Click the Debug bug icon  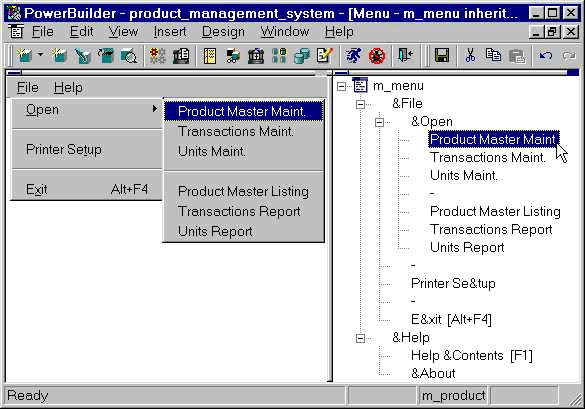(376, 56)
